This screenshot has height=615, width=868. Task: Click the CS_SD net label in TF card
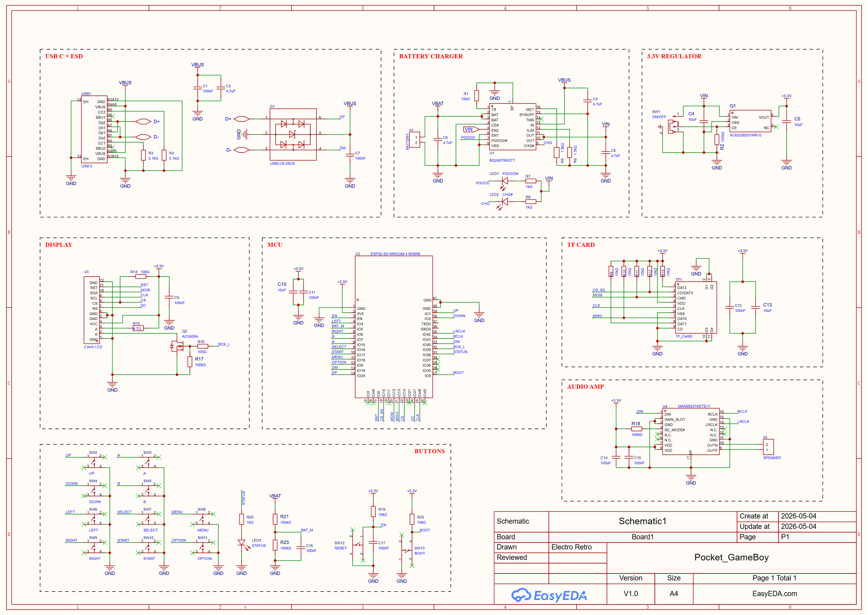coord(599,290)
